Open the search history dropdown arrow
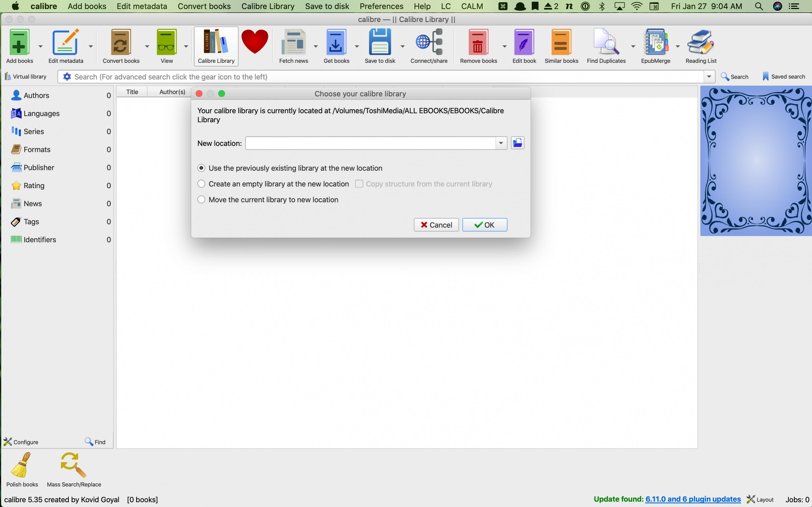812x507 pixels. pos(709,77)
